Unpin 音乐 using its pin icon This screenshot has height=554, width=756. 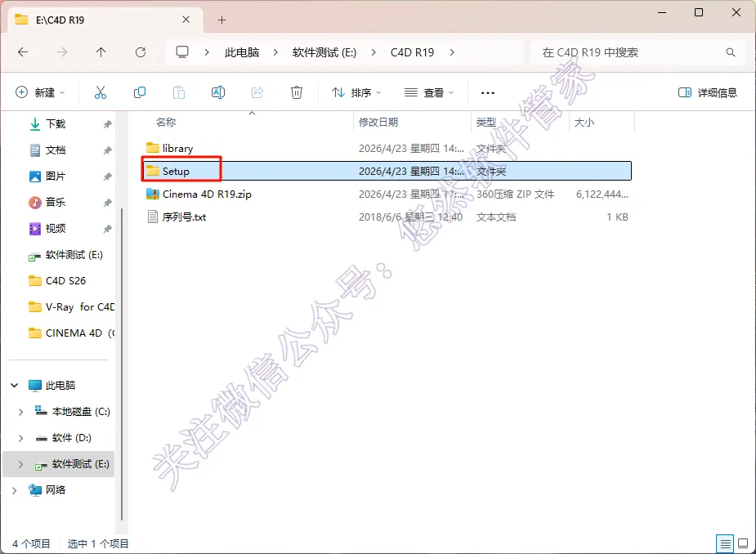[107, 203]
